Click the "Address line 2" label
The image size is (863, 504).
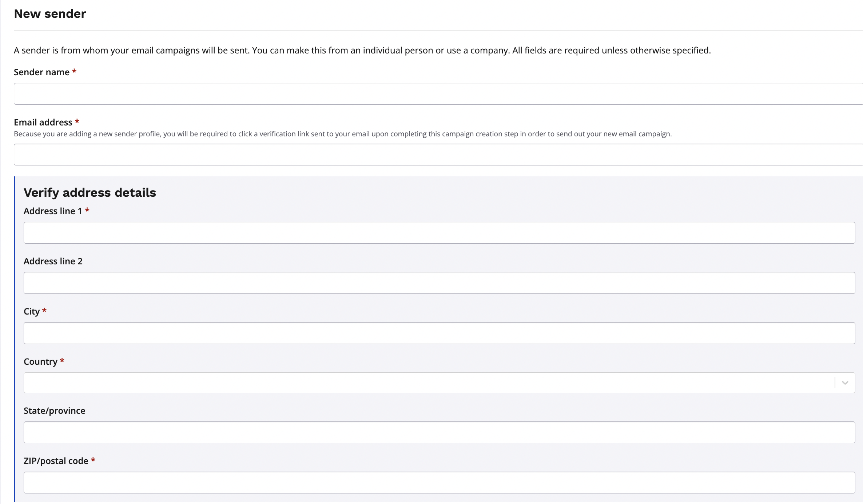pyautogui.click(x=53, y=261)
